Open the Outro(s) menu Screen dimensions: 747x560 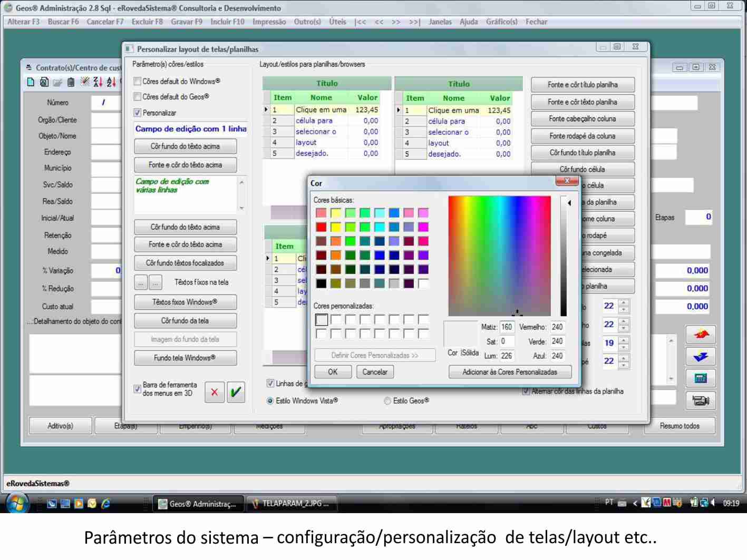coord(307,22)
